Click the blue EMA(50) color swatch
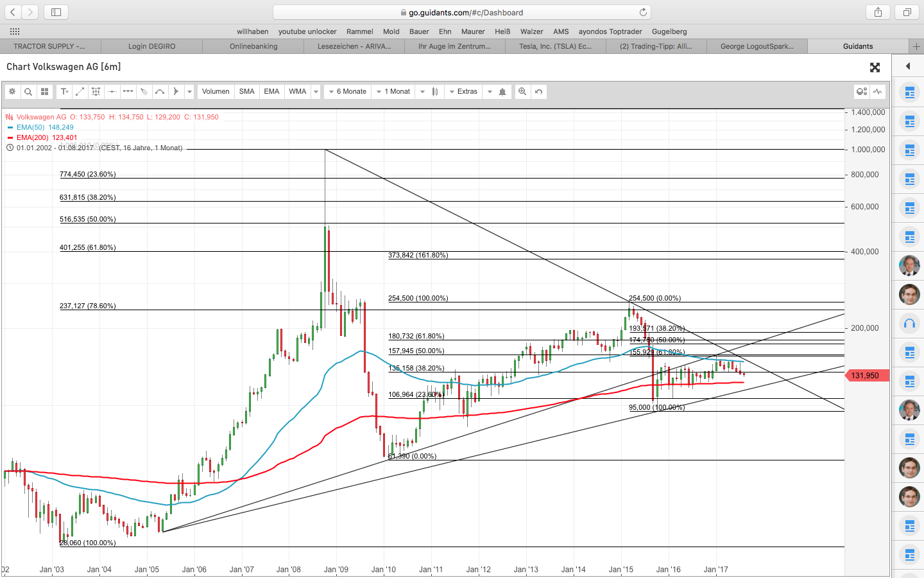The height and width of the screenshot is (578, 924). pyautogui.click(x=10, y=127)
